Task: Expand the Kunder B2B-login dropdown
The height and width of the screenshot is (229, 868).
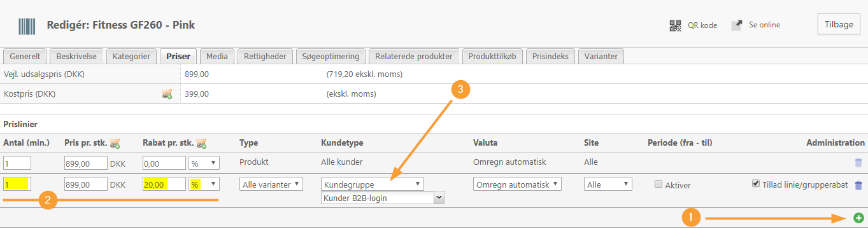Action: (x=383, y=198)
